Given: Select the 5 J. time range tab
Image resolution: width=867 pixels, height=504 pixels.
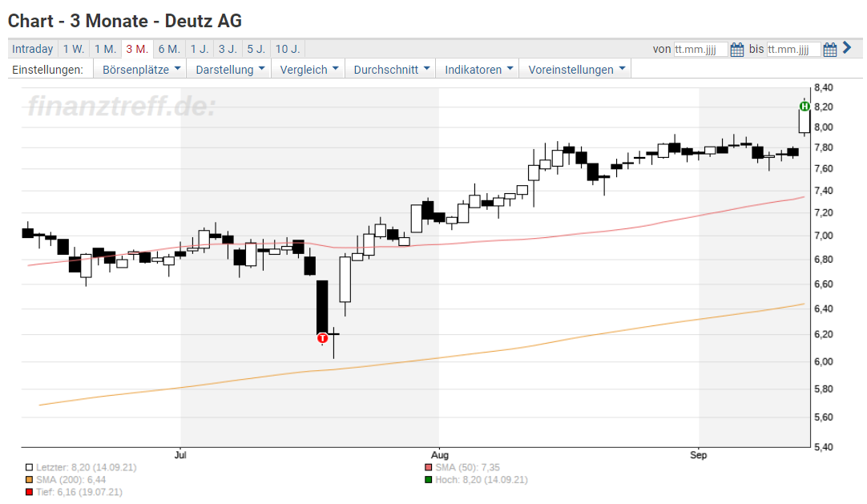Looking at the screenshot, I should click(256, 49).
